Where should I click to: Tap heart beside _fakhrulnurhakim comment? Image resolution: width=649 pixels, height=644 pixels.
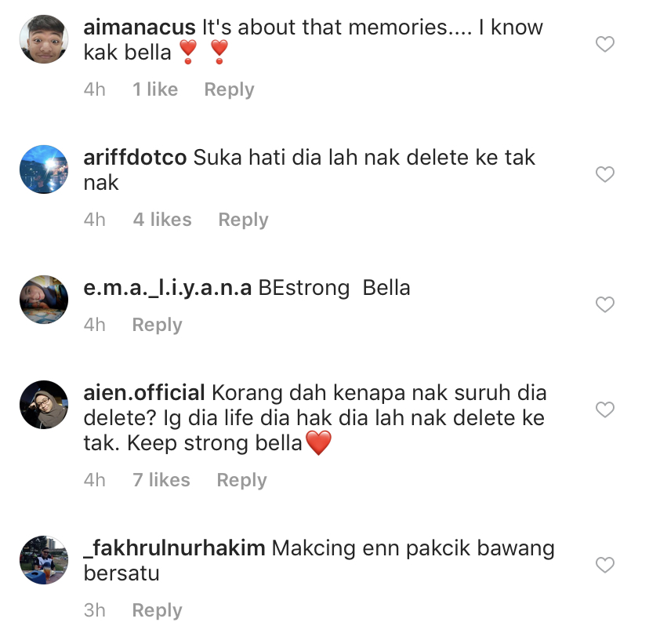604,565
